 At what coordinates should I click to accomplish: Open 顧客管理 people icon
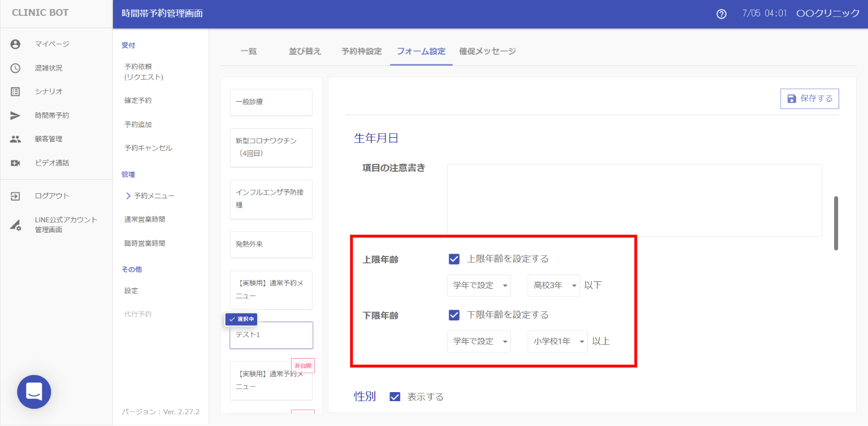click(15, 139)
